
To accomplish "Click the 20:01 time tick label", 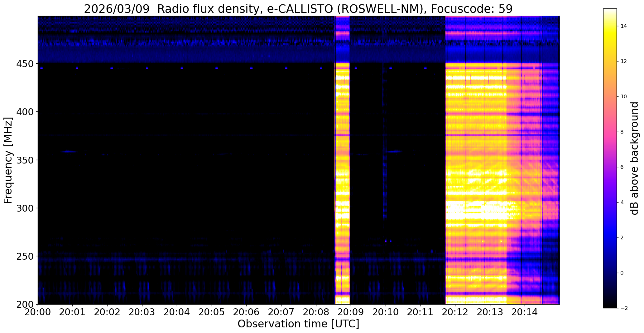I will 73,311.
